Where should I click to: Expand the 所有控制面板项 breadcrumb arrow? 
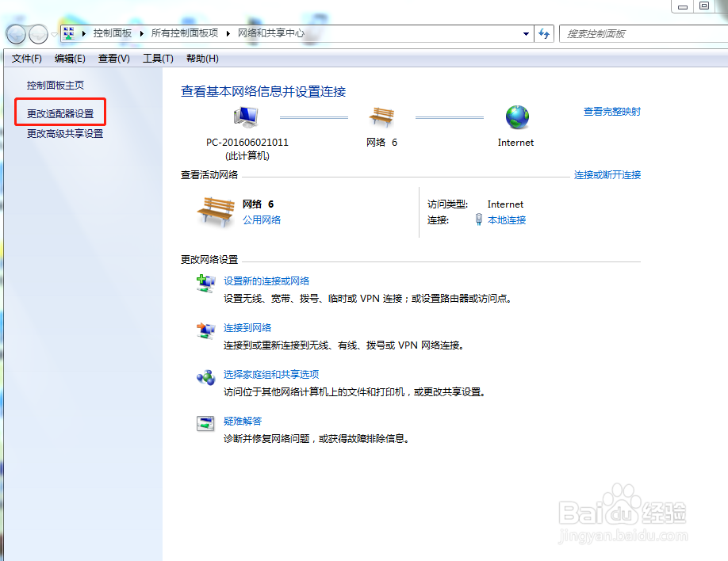pos(225,33)
